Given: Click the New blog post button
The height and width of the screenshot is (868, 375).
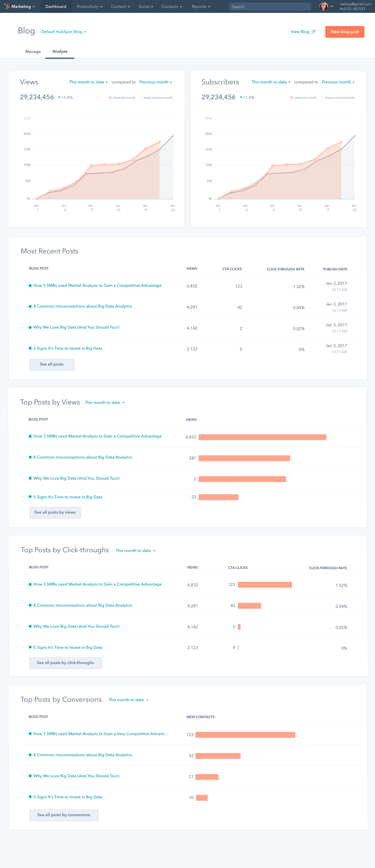Looking at the screenshot, I should 344,32.
